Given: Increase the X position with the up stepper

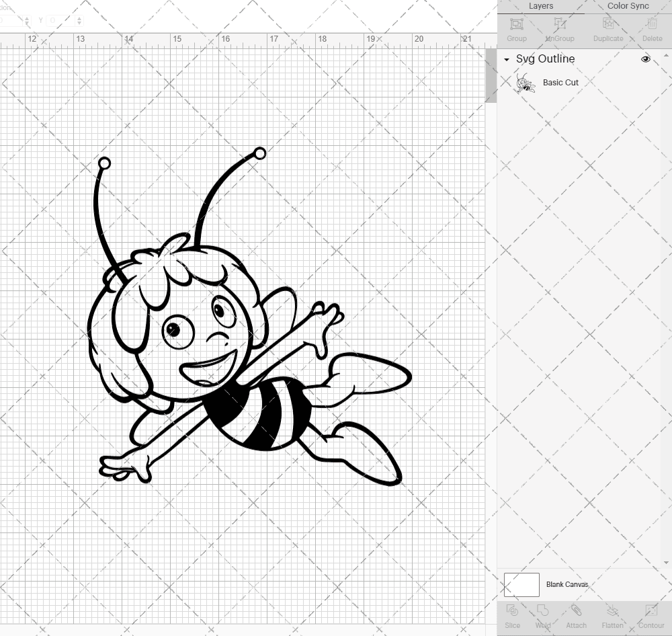Looking at the screenshot, I should pyautogui.click(x=27, y=17).
